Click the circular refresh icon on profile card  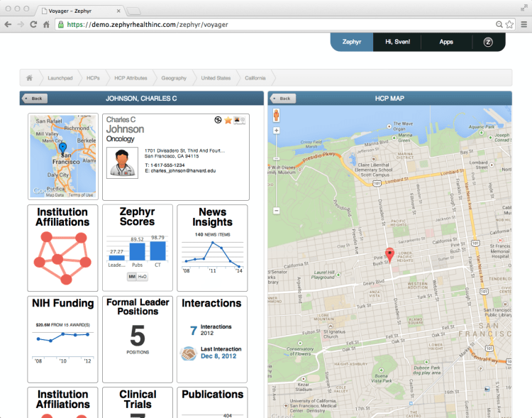coord(218,119)
